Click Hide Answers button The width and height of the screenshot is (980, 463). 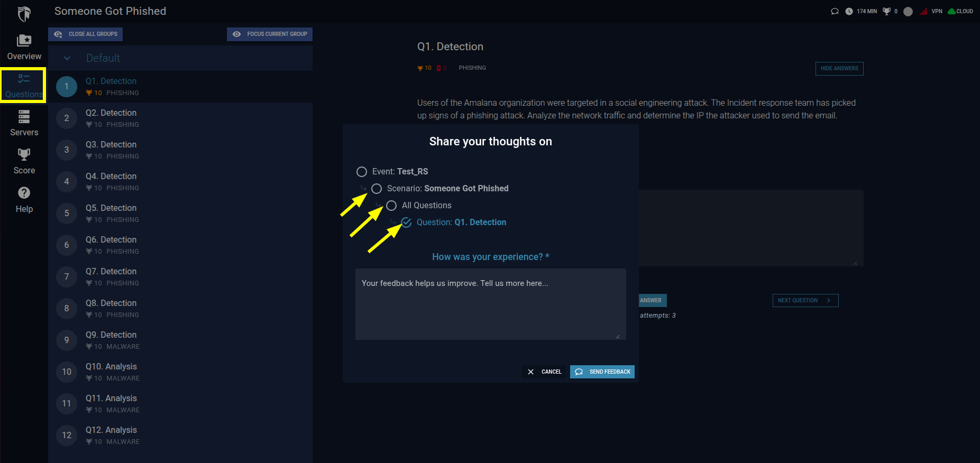(839, 69)
